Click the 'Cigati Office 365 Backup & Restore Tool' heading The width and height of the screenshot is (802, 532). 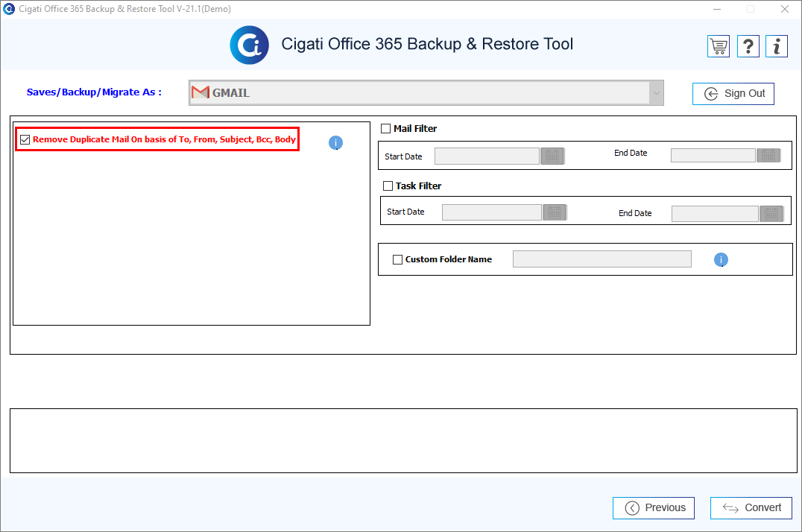tap(427, 44)
